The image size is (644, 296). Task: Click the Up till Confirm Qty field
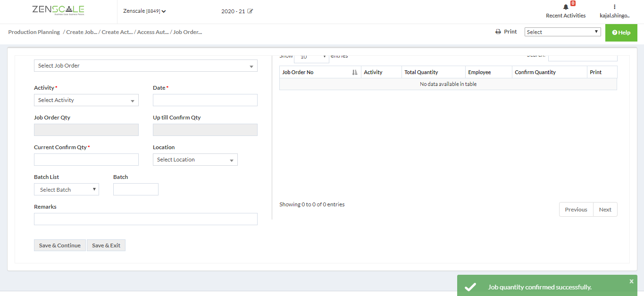[x=205, y=130]
